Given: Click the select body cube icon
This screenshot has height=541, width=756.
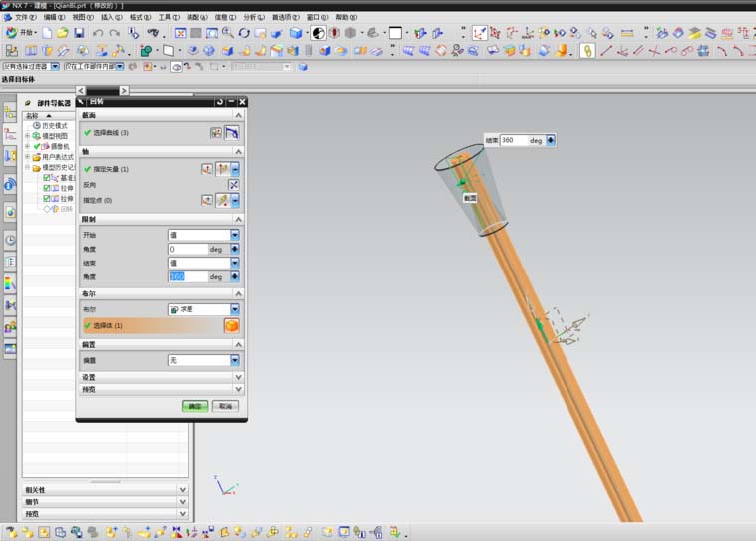Looking at the screenshot, I should (x=231, y=326).
